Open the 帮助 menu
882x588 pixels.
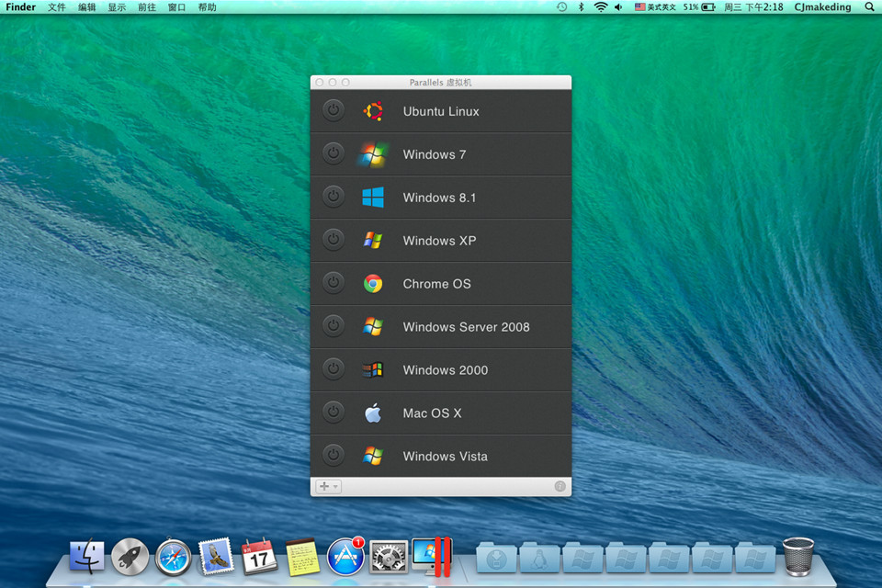pyautogui.click(x=207, y=7)
